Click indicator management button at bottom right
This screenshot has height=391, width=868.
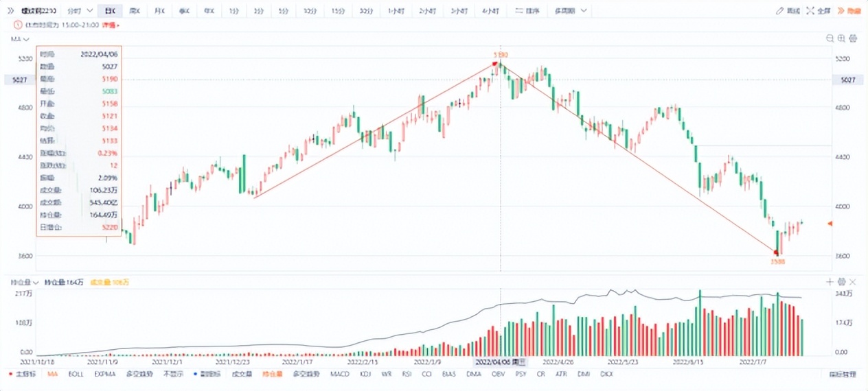[843, 375]
